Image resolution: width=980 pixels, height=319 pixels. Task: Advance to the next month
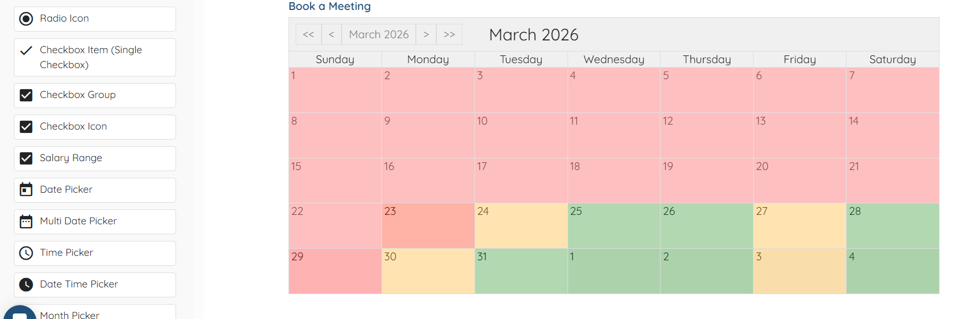click(x=426, y=34)
